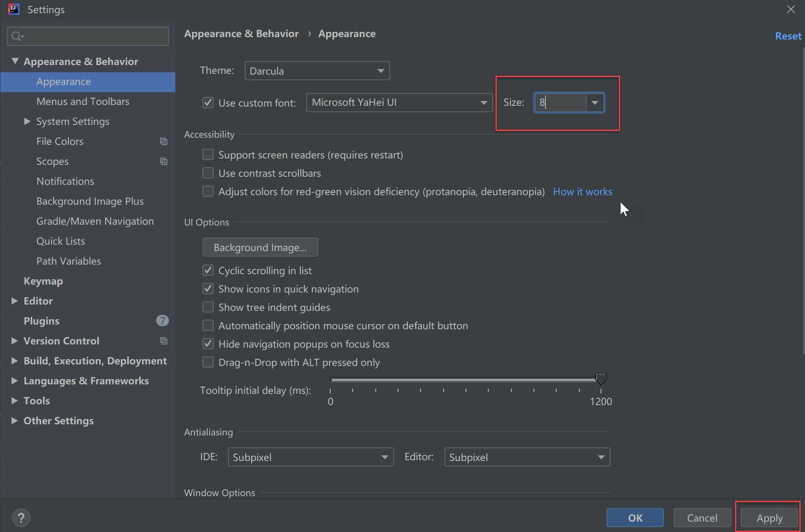The height and width of the screenshot is (532, 805).
Task: Expand the Version Control node arrow
Action: point(14,340)
